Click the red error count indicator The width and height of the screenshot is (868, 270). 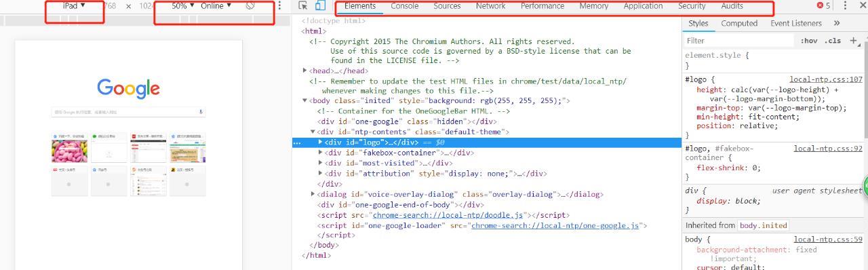[x=823, y=5]
